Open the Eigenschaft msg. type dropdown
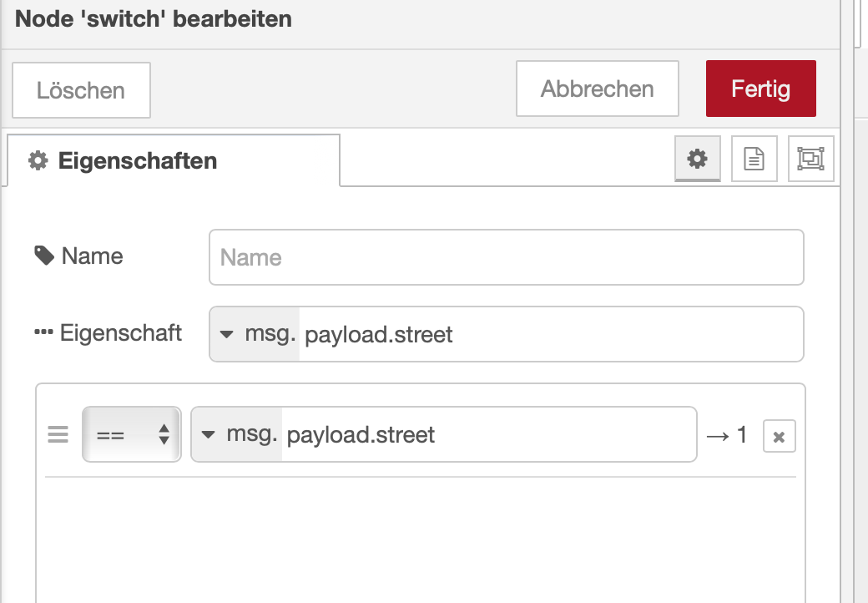Viewport: 868px width, 603px height. (255, 335)
